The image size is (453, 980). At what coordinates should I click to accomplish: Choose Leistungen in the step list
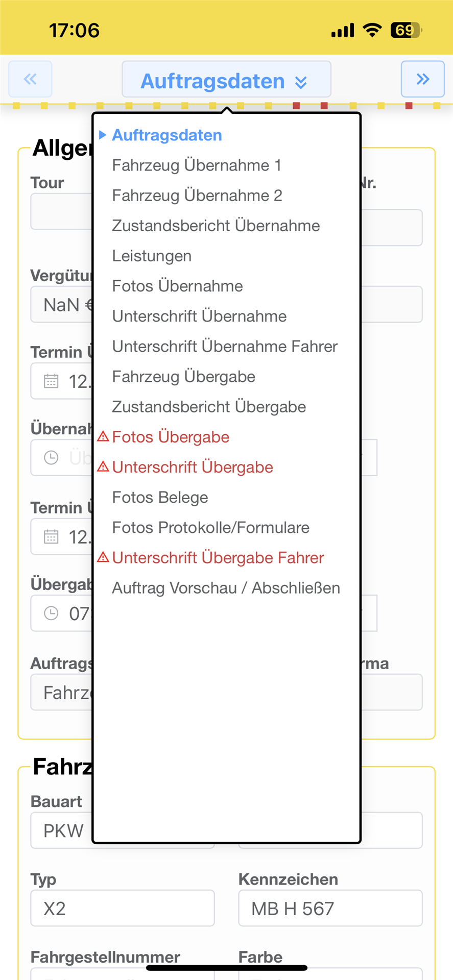(x=152, y=256)
